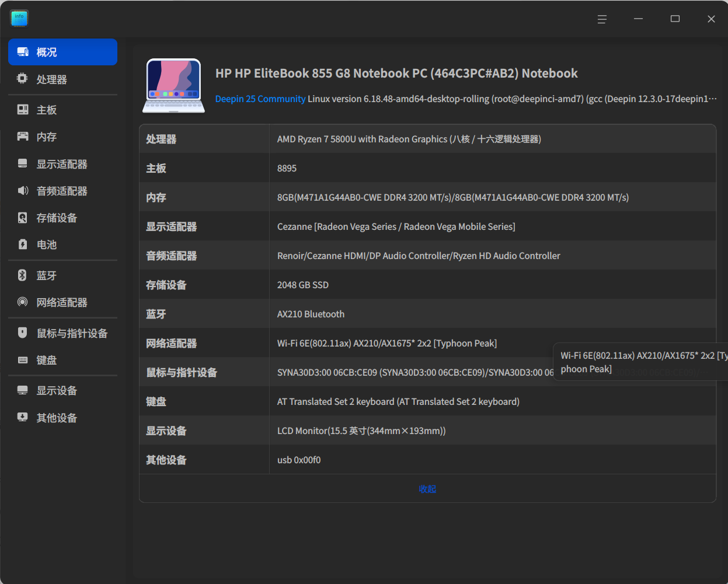This screenshot has width=728, height=584.
Task: Select 概况 overview in the sidebar
Action: click(62, 52)
